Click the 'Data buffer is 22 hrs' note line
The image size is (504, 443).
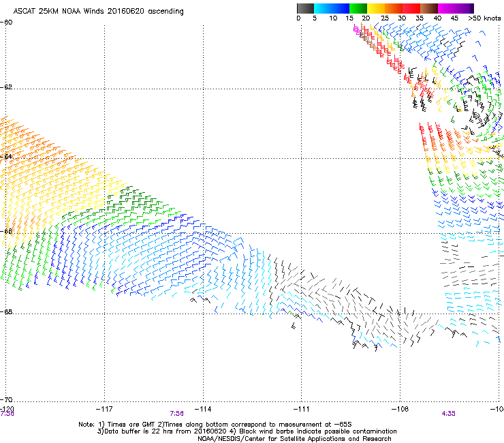[x=247, y=431]
